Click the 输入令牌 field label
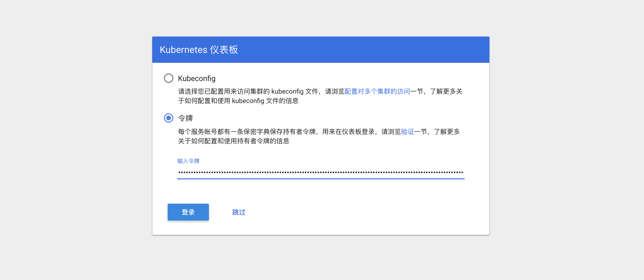644x280 pixels. 188,161
